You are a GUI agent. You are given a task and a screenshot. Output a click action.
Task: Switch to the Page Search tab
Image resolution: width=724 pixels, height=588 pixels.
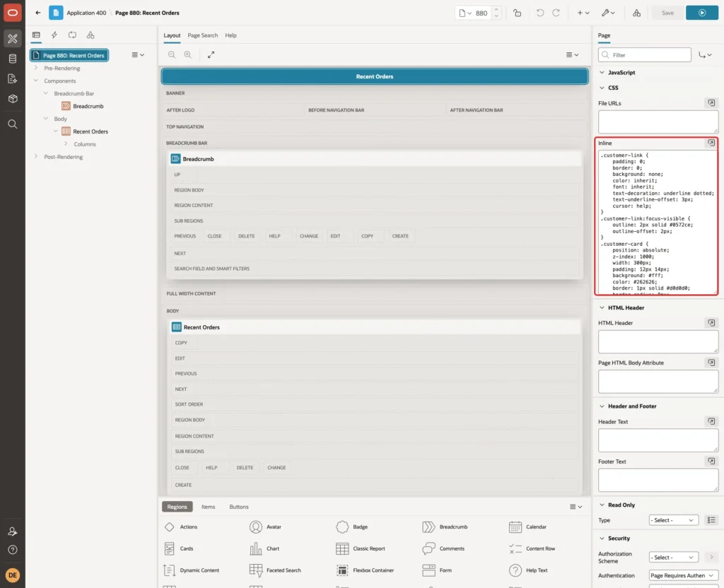tap(202, 35)
